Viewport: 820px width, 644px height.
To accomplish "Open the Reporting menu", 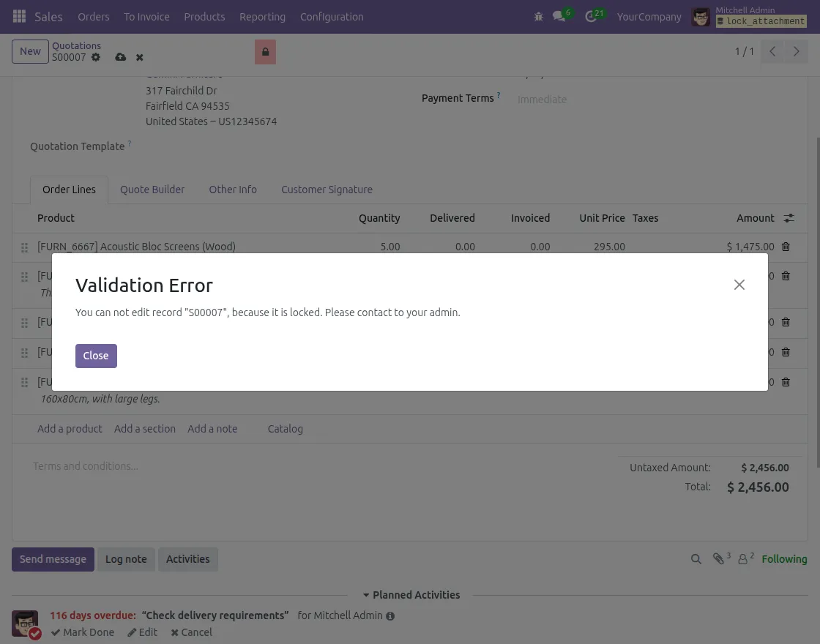I will point(262,16).
